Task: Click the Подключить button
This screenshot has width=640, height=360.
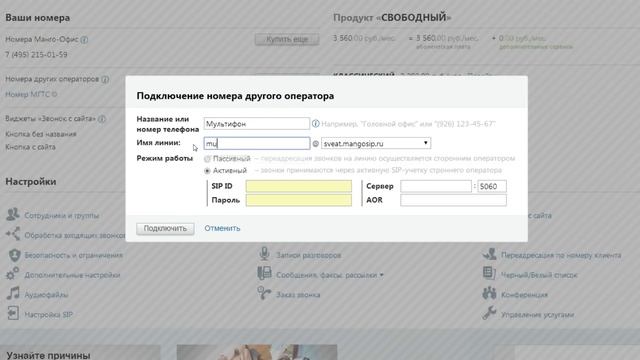Action: (x=165, y=229)
